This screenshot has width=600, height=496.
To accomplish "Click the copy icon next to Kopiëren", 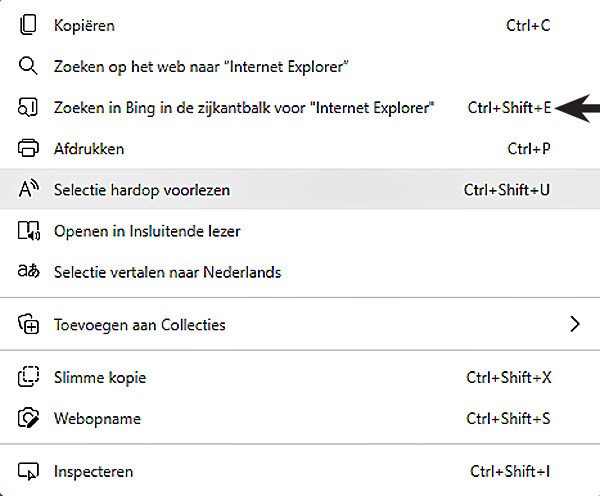I will 28,25.
